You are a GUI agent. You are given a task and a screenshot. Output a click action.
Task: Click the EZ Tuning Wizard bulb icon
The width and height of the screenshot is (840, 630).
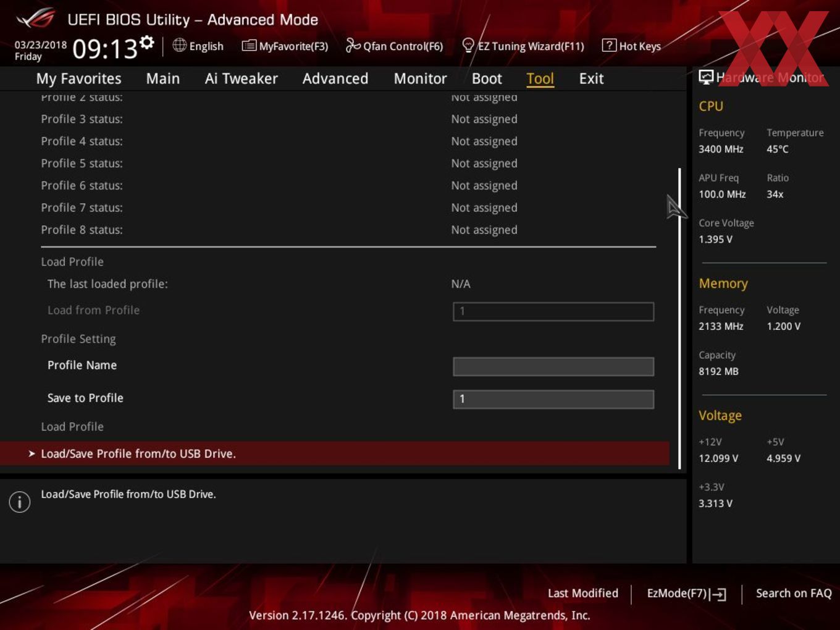(468, 45)
